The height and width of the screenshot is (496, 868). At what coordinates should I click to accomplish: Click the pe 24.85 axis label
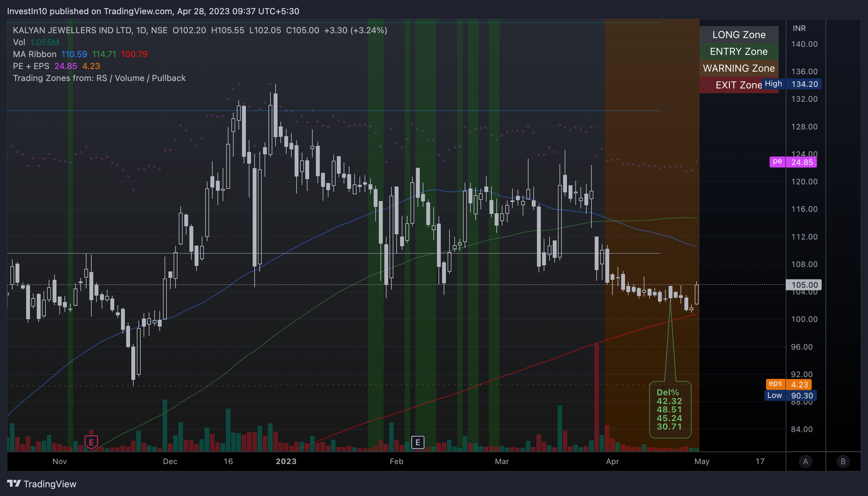[x=793, y=162]
